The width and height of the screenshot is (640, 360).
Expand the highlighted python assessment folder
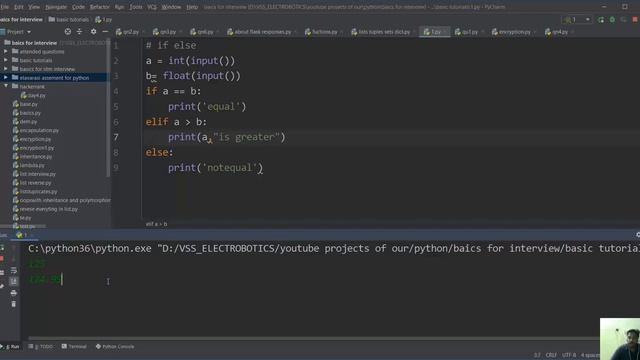click(6, 78)
